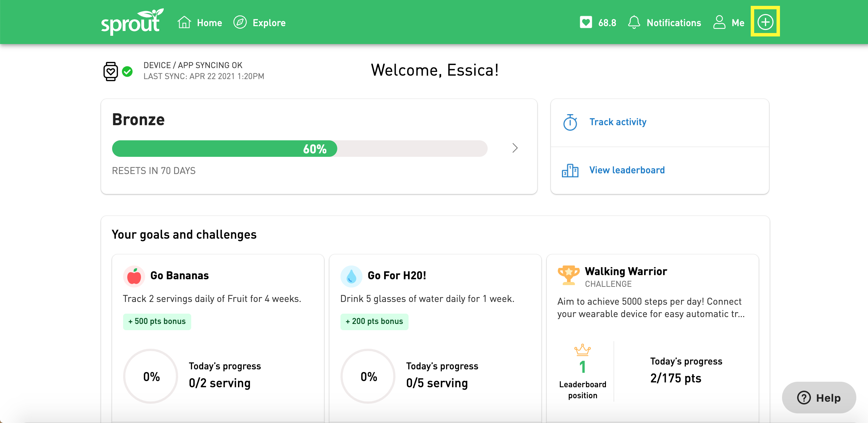
Task: Click the 60% Bronze progress bar
Action: point(300,149)
